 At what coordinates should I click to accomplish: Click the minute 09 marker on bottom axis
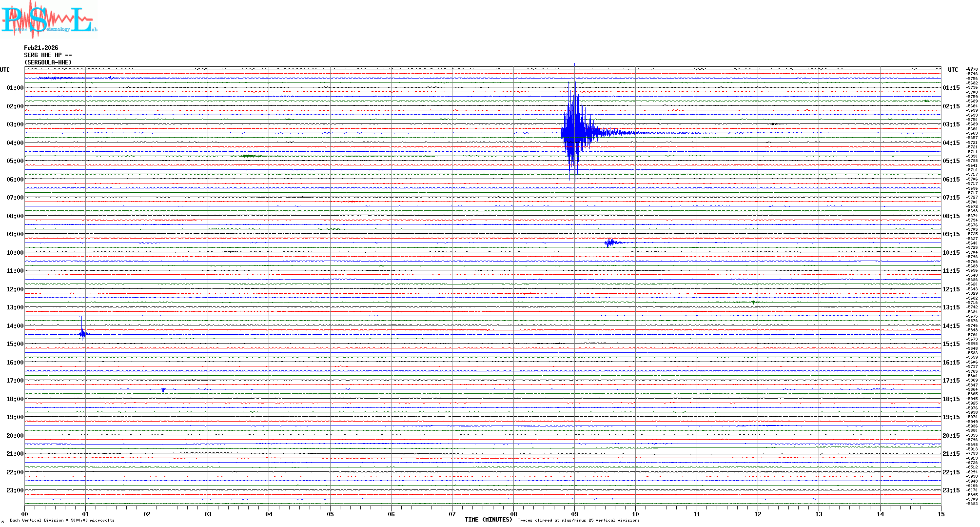tap(574, 514)
